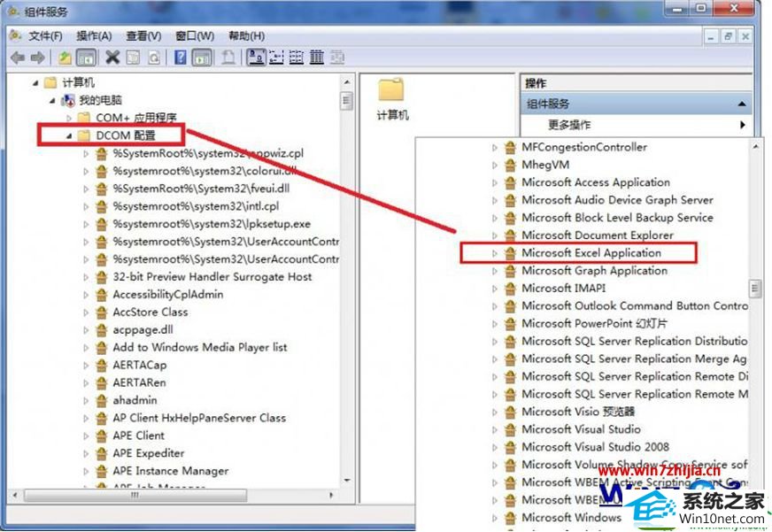Open the 操作(A) menu
The image size is (772, 532).
pos(94,36)
